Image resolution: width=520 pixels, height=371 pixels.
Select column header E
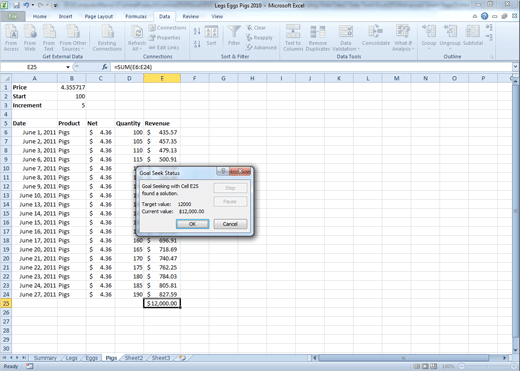point(162,78)
